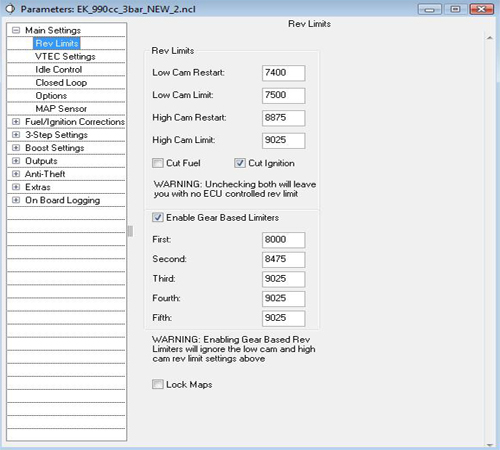500x450 pixels.
Task: Open the MAP Sensor settings page
Action: [61, 109]
